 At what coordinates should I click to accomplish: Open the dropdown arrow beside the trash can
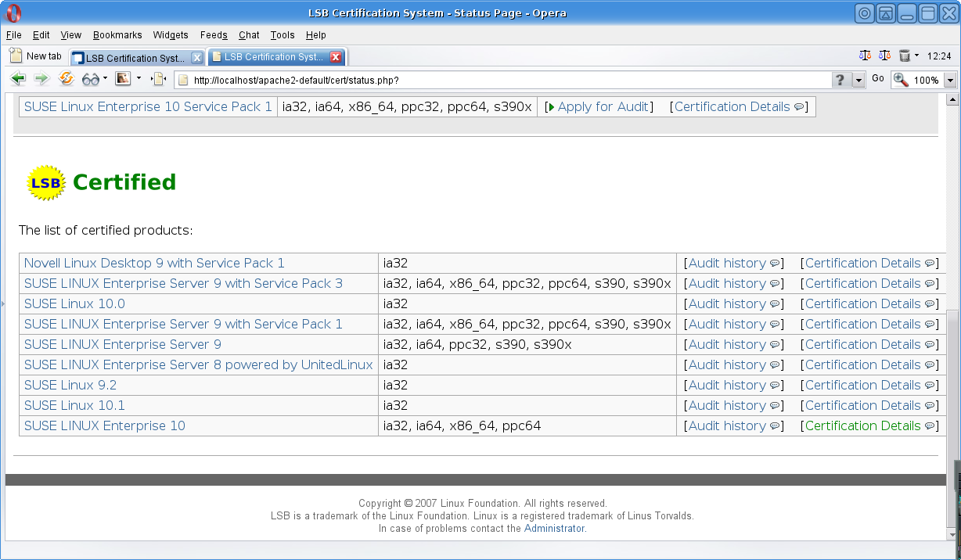(916, 56)
